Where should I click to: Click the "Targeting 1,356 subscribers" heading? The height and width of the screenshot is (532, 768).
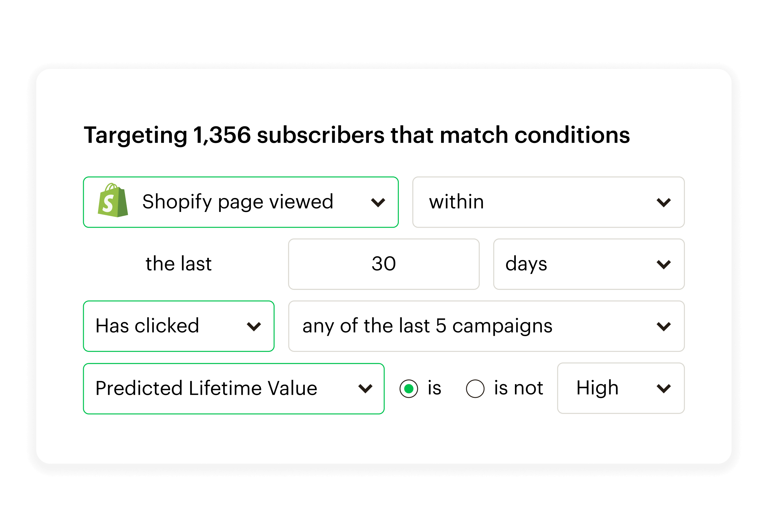(357, 135)
